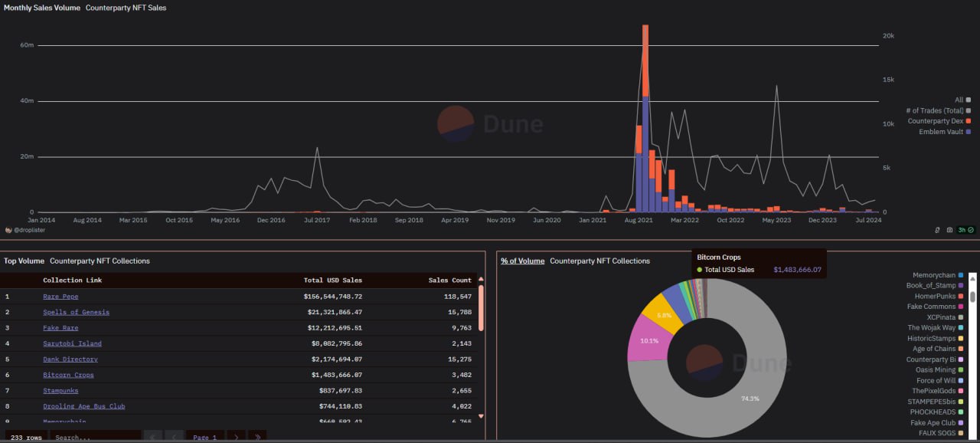Open the Rare Pepe collection link
This screenshot has height=443, width=980.
tap(60, 297)
